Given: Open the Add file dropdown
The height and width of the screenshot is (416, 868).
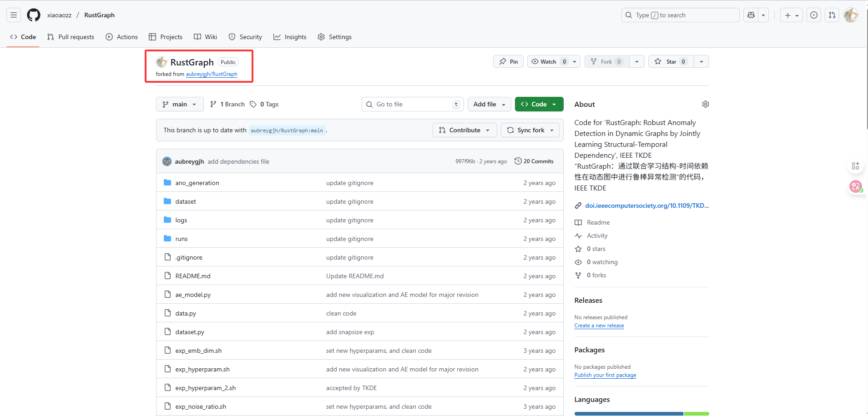Looking at the screenshot, I should [x=490, y=104].
